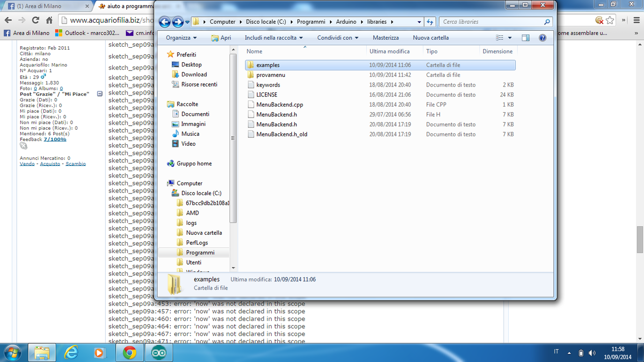644x362 pixels.
Task: Open the Condividi con dropdown
Action: click(338, 38)
